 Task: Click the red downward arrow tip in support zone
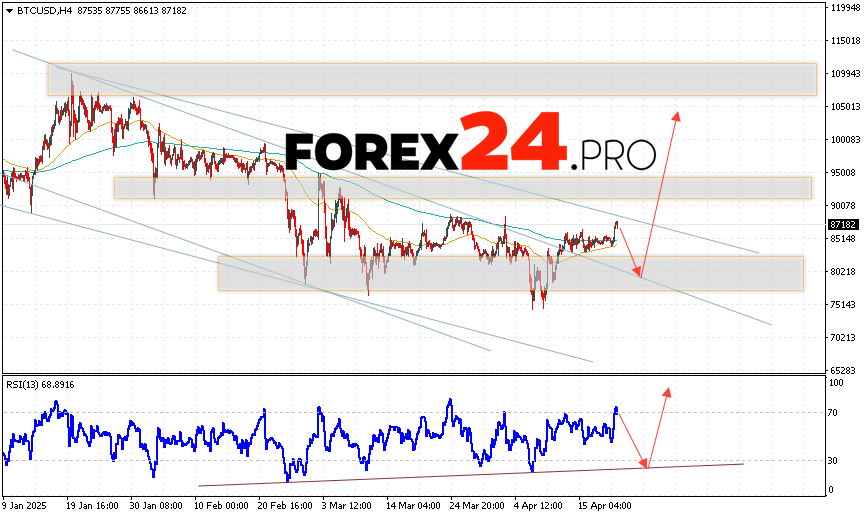pos(640,275)
